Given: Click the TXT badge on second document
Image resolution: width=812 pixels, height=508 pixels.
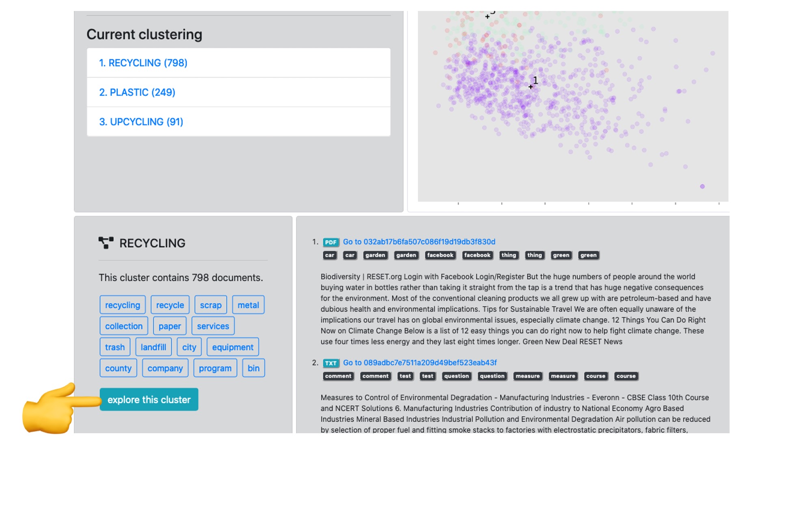Looking at the screenshot, I should 331,363.
